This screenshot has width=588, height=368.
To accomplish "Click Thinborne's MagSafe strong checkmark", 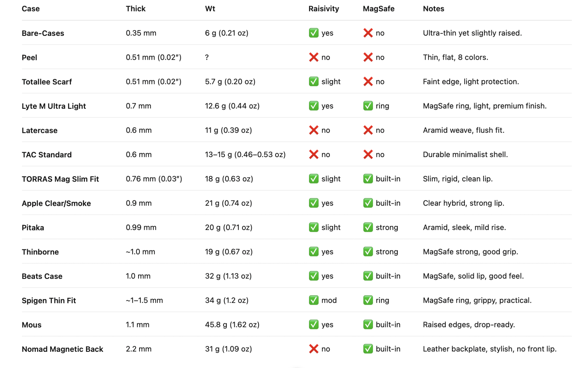I will point(368,252).
